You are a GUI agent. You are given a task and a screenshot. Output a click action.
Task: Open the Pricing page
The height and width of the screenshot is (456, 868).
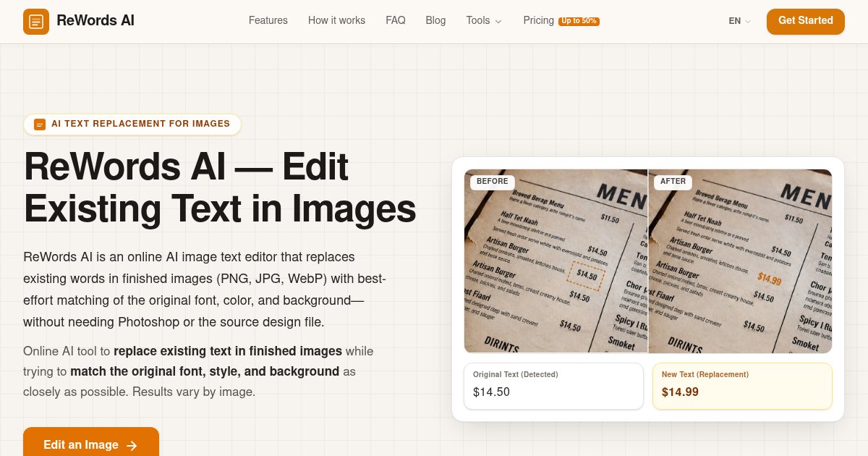click(539, 21)
